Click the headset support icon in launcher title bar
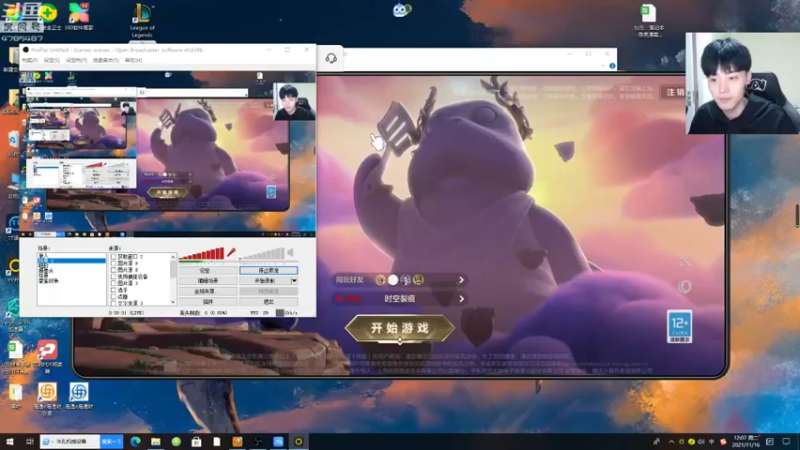Screen dimensions: 800x450 pyautogui.click(x=331, y=59)
